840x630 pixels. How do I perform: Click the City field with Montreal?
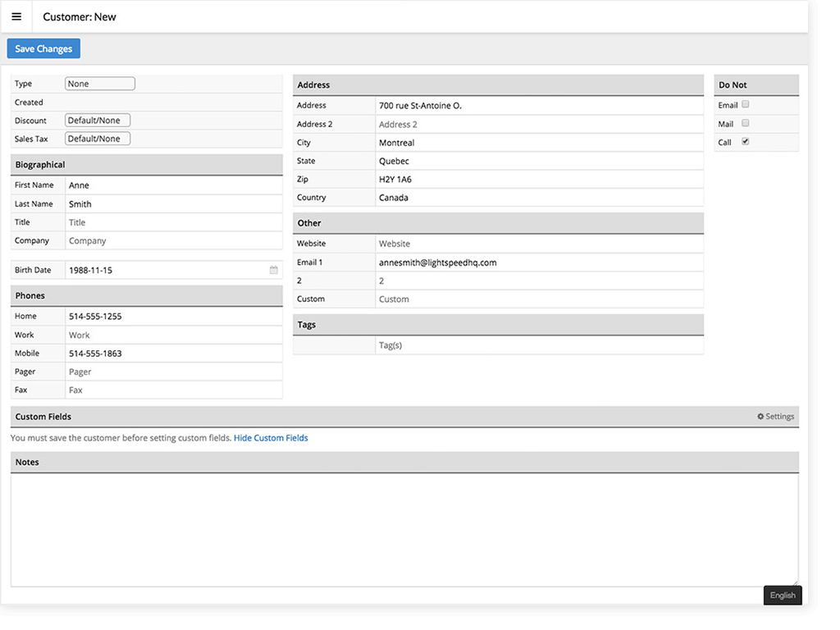coord(540,143)
